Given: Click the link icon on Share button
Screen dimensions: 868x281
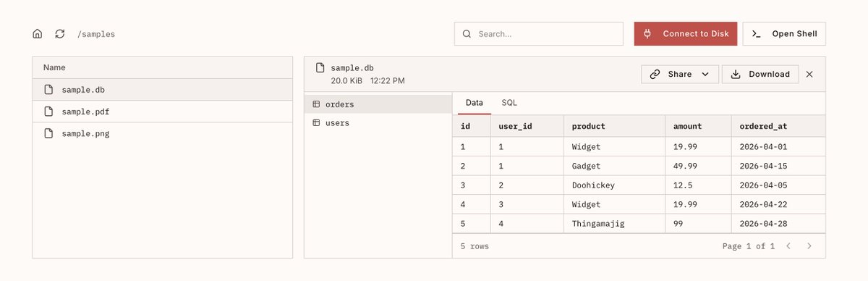Looking at the screenshot, I should click(x=655, y=74).
